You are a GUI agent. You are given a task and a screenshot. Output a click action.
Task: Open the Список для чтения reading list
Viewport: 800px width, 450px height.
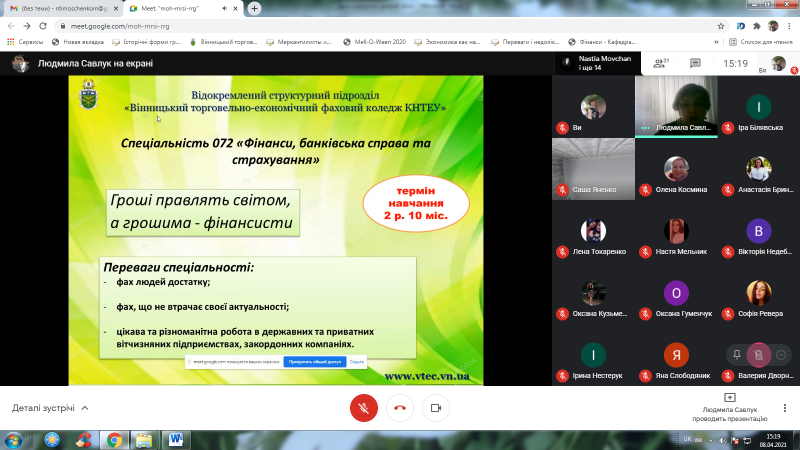pos(761,42)
